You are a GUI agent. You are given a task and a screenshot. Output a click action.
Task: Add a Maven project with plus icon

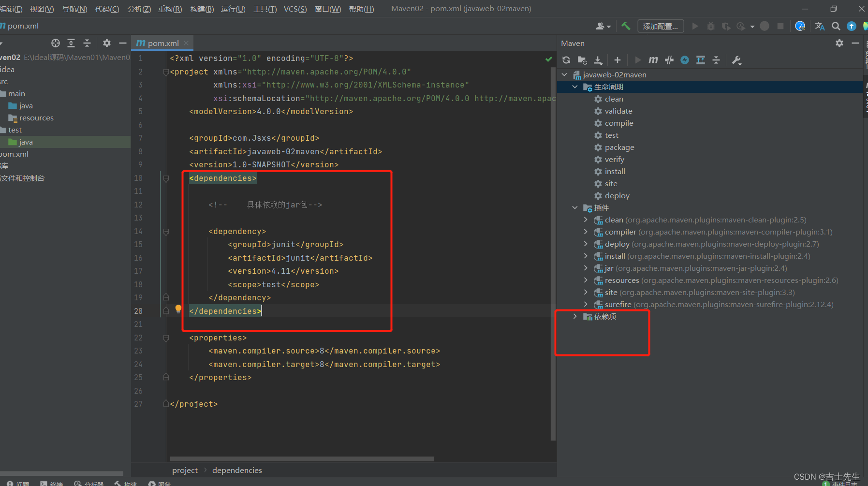(x=618, y=60)
